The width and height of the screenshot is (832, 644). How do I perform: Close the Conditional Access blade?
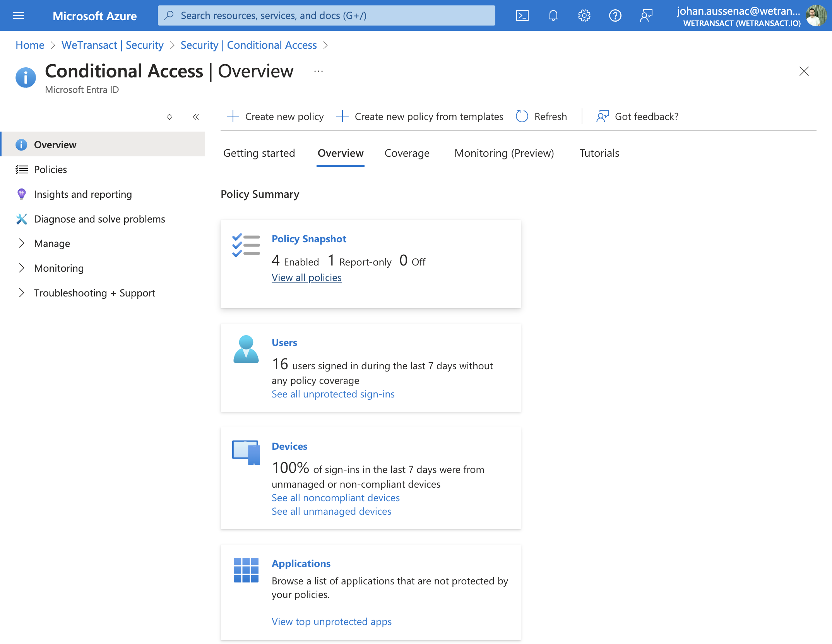(804, 71)
